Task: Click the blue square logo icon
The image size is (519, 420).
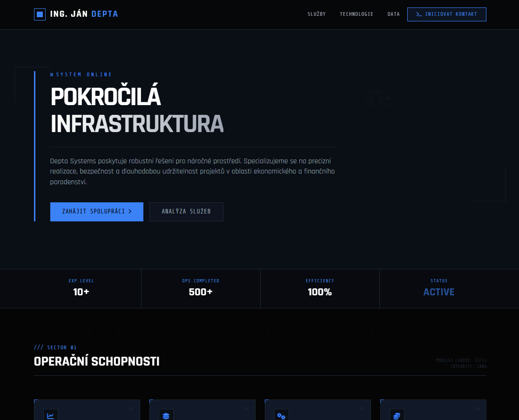Action: tap(39, 14)
